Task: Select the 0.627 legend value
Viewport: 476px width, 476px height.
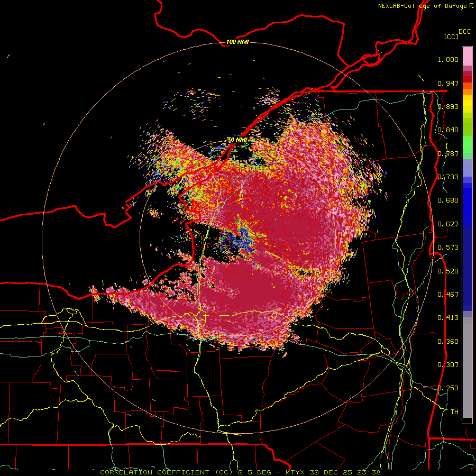Action: 448,224
